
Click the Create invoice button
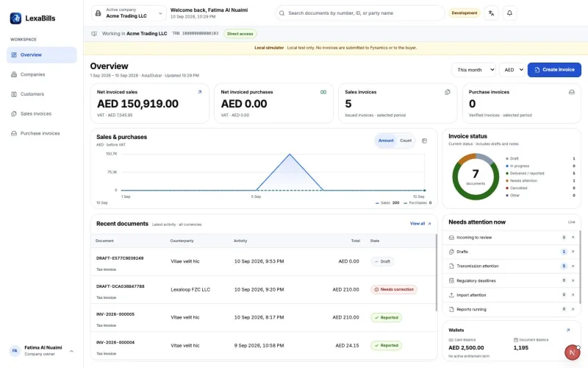554,70
